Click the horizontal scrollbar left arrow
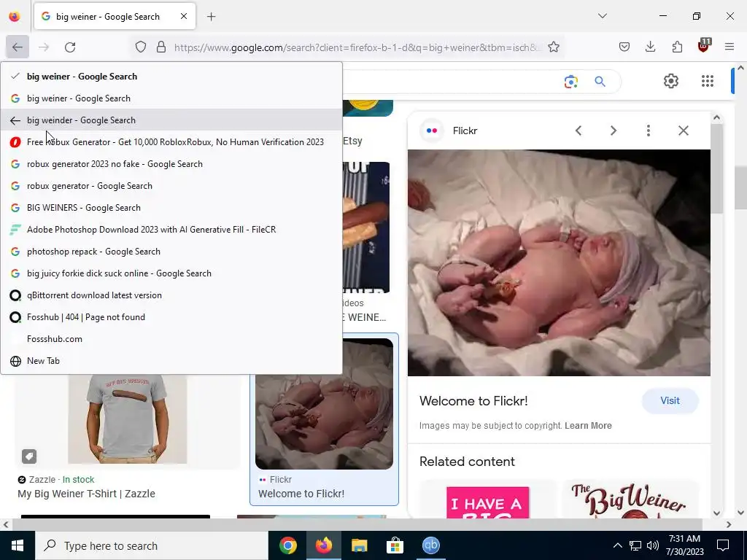Image resolution: width=747 pixels, height=560 pixels. click(5, 525)
